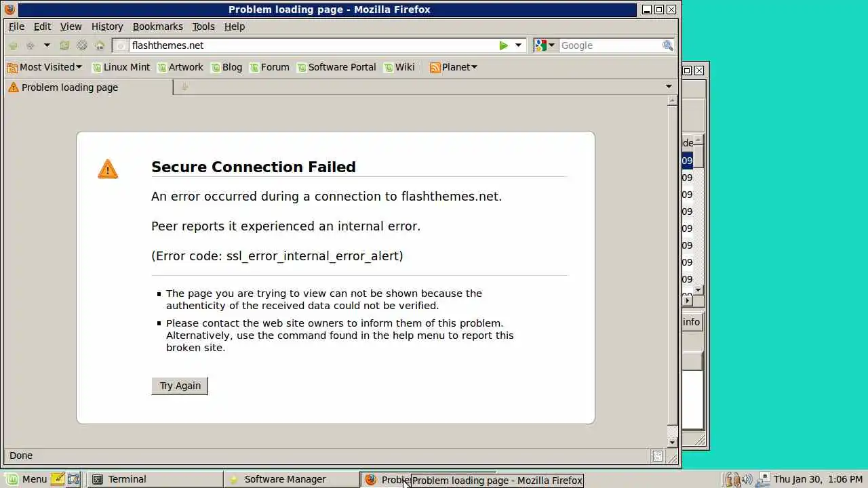Switch to Software Manager in the taskbar
This screenshot has width=868, height=488.
[292, 479]
